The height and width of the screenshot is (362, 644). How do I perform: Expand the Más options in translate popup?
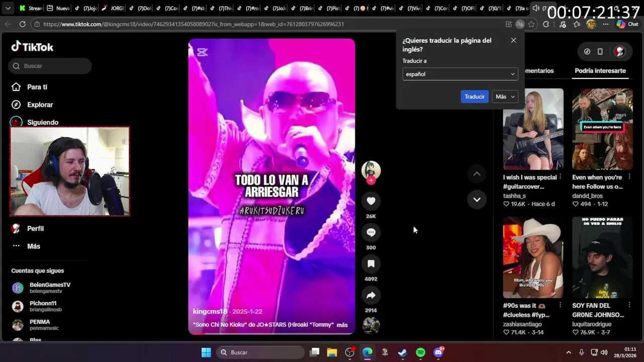(505, 97)
